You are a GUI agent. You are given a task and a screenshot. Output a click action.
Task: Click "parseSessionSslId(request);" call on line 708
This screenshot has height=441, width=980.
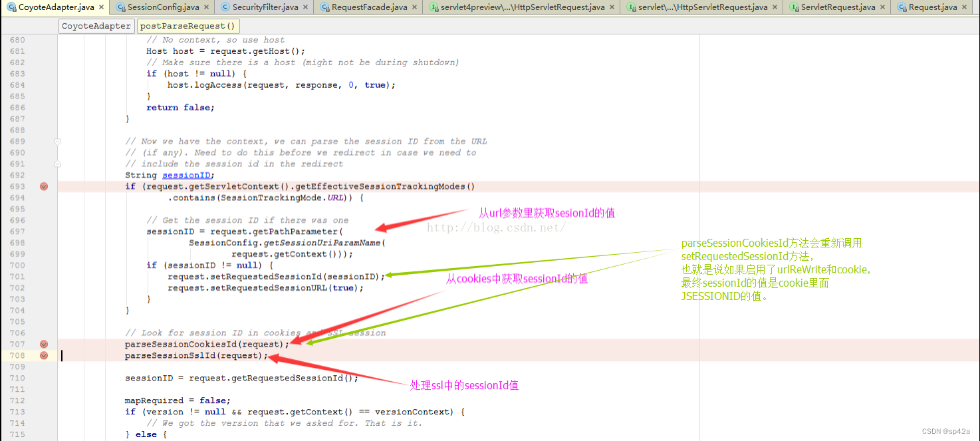tap(197, 355)
